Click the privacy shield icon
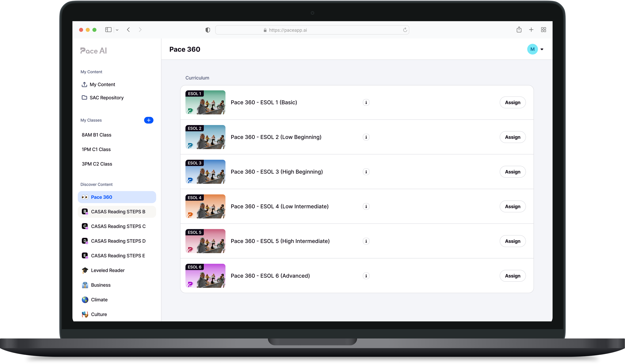The height and width of the screenshot is (364, 625). click(x=207, y=30)
